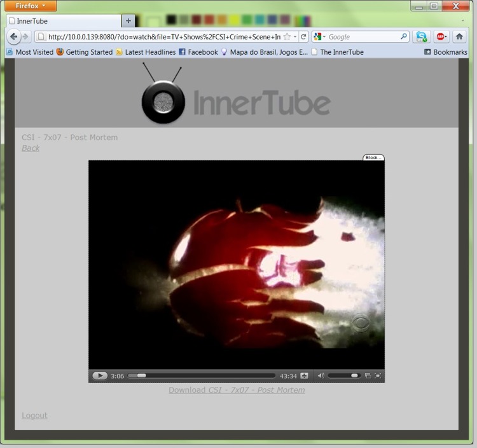This screenshot has height=448, width=477.
Task: Minimize the Firefox window
Action: (x=419, y=6)
